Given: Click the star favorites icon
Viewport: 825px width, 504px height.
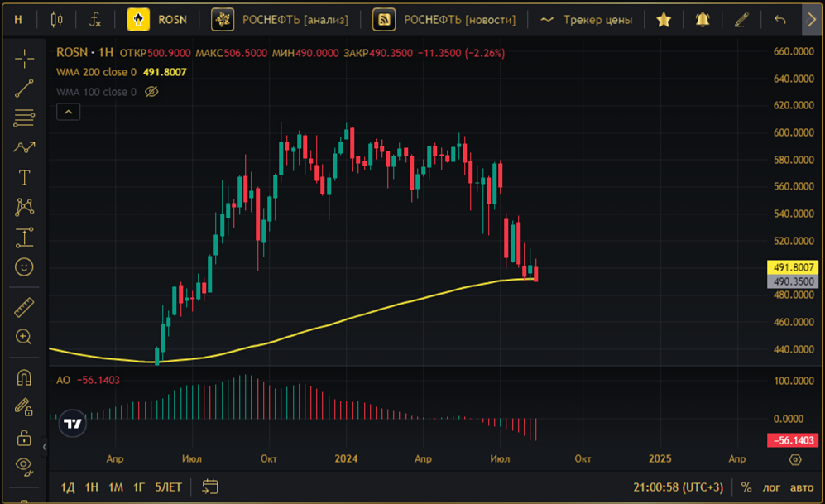Looking at the screenshot, I should (664, 20).
